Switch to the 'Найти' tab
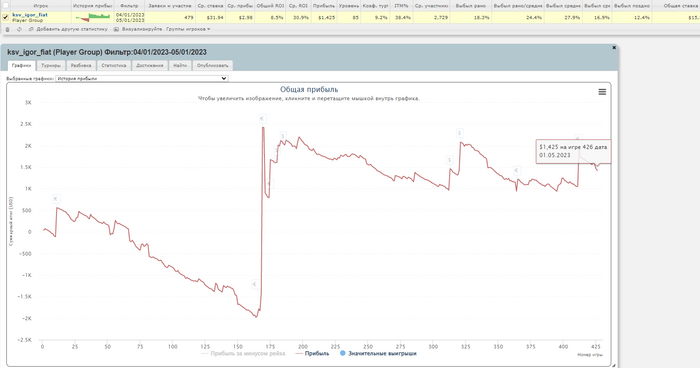This screenshot has width=700, height=368. 180,65
